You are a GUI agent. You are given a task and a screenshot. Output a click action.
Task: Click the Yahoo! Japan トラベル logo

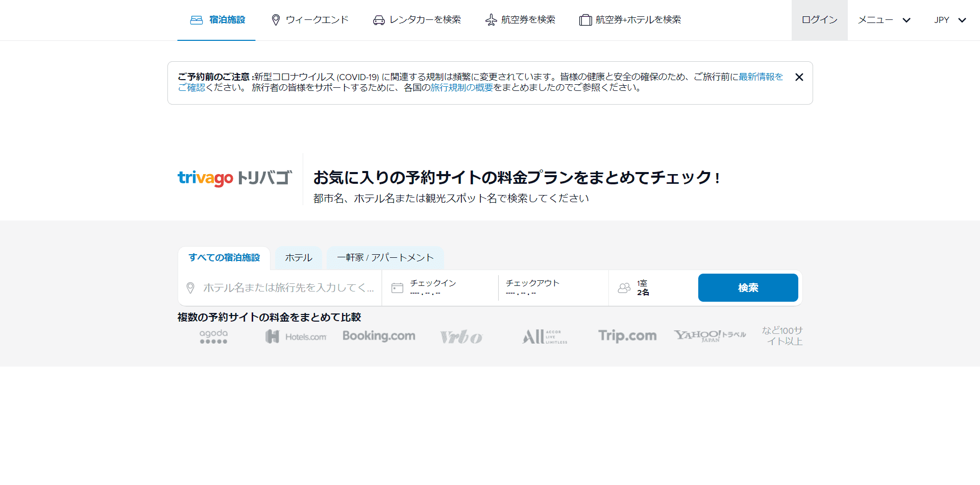click(710, 335)
